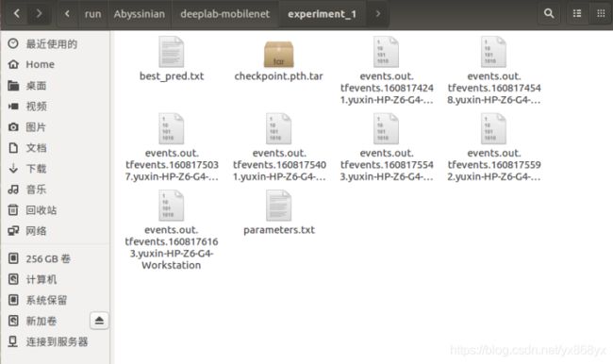Open 计算机 computer in sidebar
Screen dimensions: 613x364
click(x=55, y=279)
